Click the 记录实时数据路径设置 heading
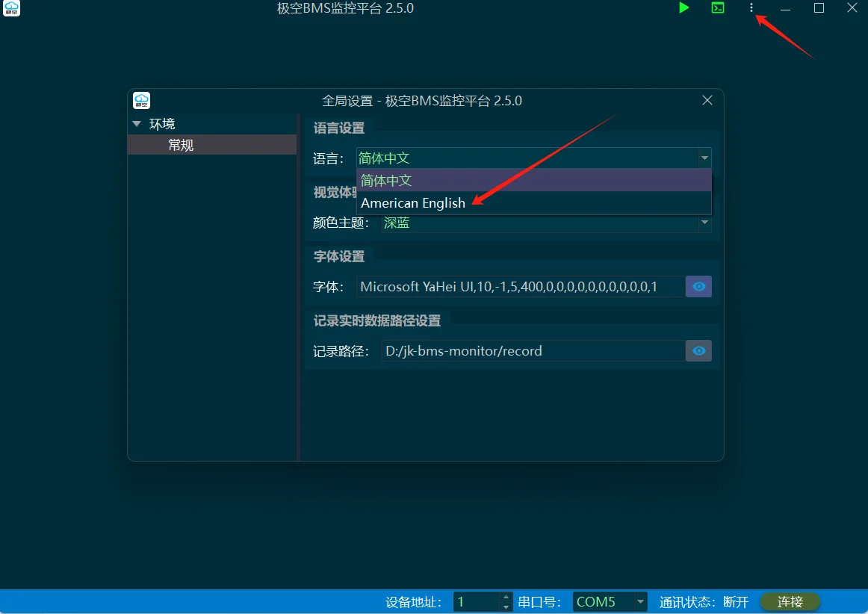Image resolution: width=868 pixels, height=614 pixels. pos(377,320)
